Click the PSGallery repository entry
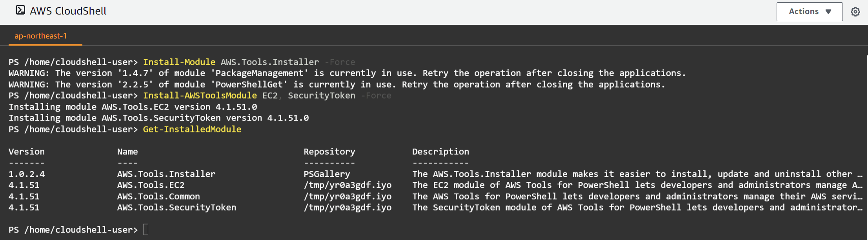 [327, 174]
